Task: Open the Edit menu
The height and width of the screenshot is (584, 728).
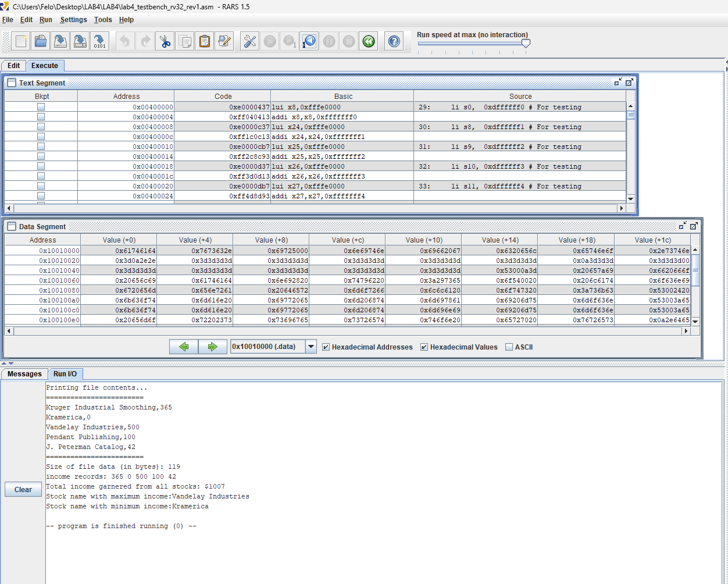Action: point(26,20)
